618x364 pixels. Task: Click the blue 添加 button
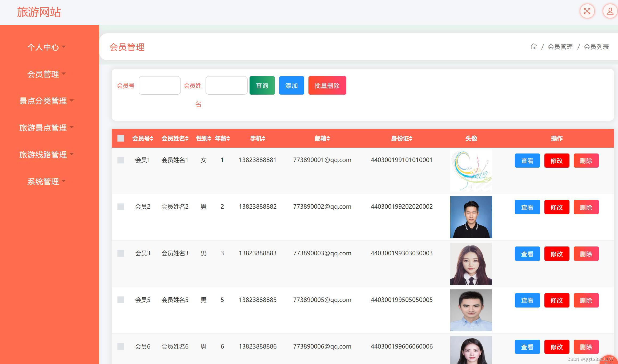(291, 85)
